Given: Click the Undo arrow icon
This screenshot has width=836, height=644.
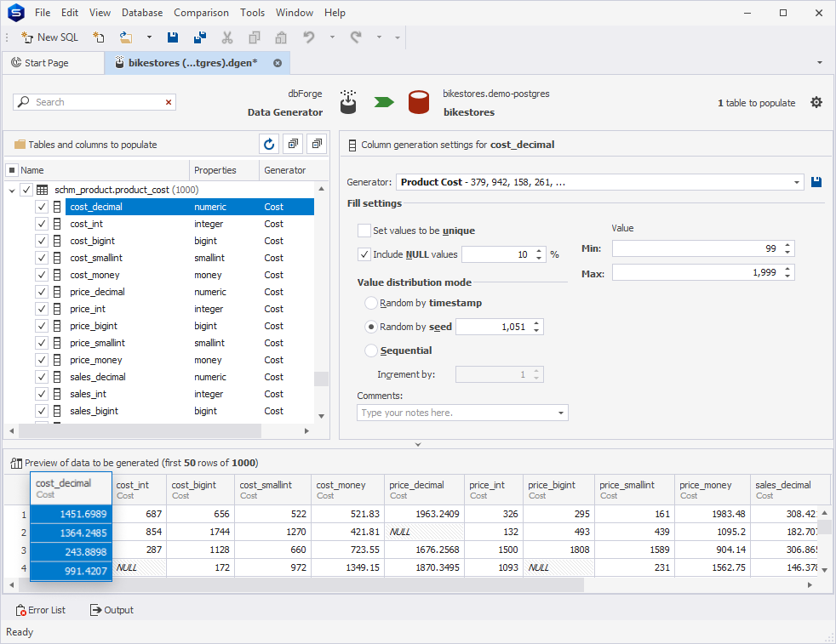Looking at the screenshot, I should coord(309,37).
